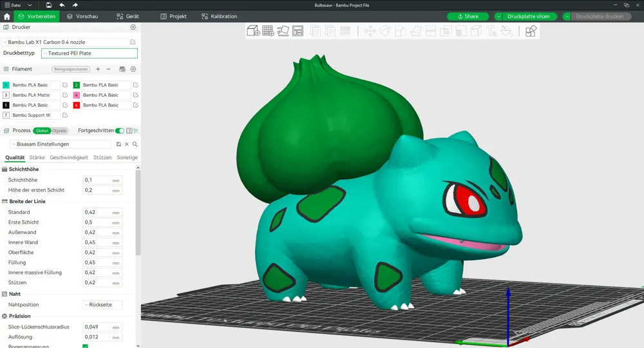Save the Bisasam Einstellungen process preset

coord(118,144)
